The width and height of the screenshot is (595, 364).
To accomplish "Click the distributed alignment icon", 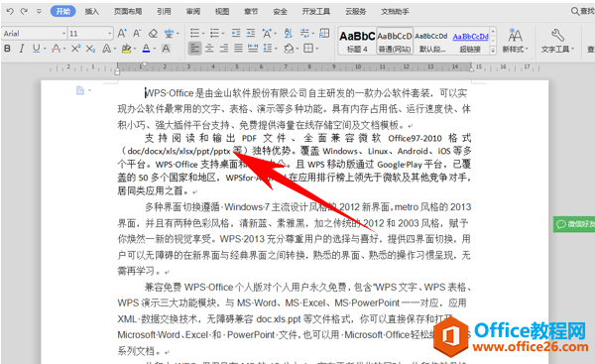I will [x=253, y=49].
